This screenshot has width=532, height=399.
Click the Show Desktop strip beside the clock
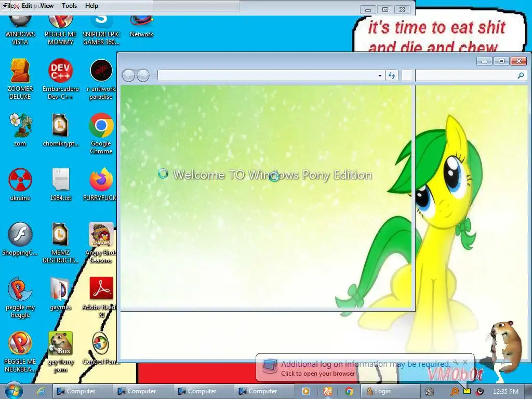528,391
